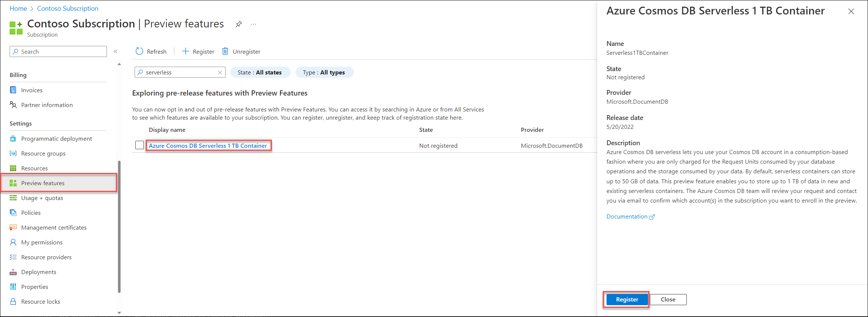Click the Resources grid icon
Image resolution: width=868 pixels, height=317 pixels.
(13, 168)
